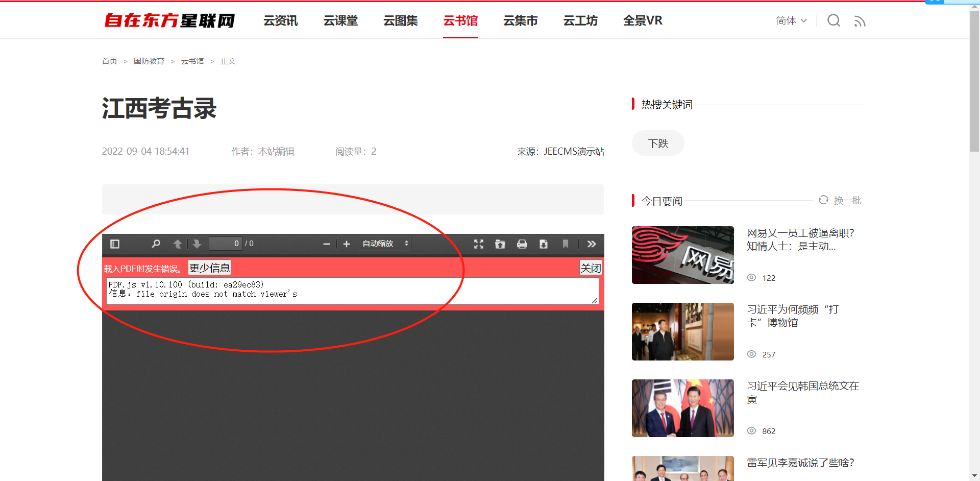Open the 自动缩放 zoom dropdown
This screenshot has height=481, width=980.
pos(385,244)
